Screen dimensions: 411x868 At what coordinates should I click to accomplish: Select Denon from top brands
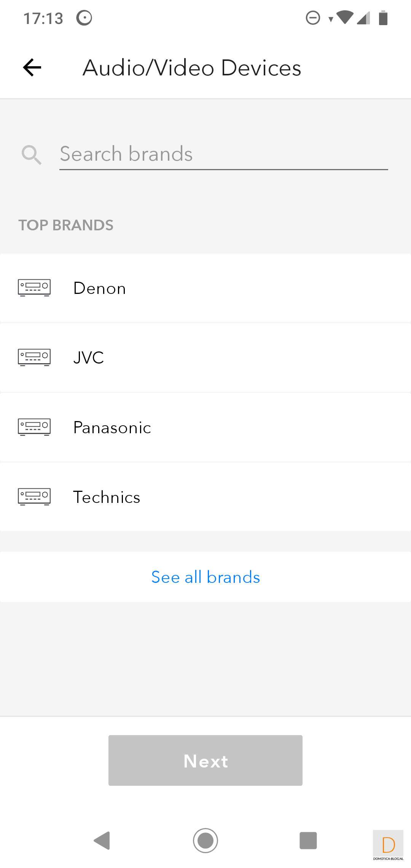point(100,288)
